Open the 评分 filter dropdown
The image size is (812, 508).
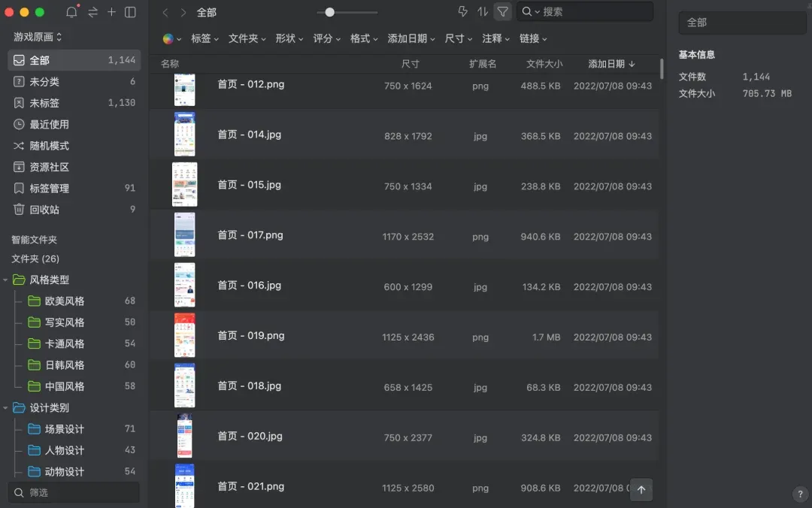coord(327,39)
